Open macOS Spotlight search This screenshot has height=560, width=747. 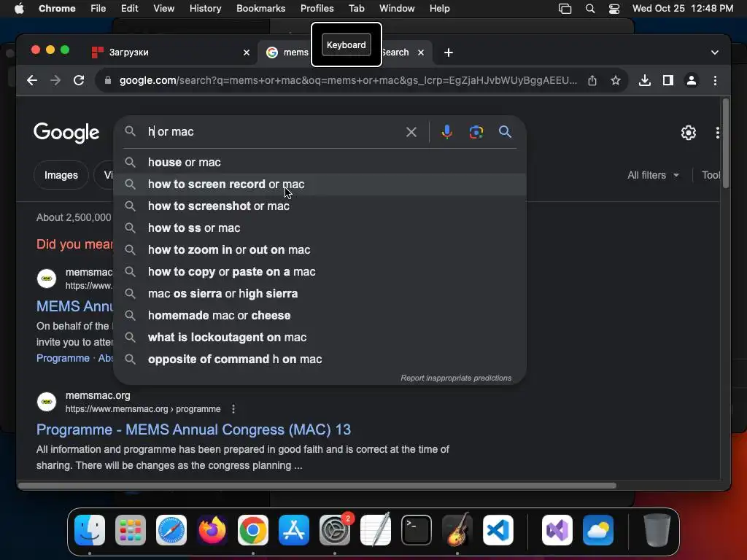pos(589,9)
